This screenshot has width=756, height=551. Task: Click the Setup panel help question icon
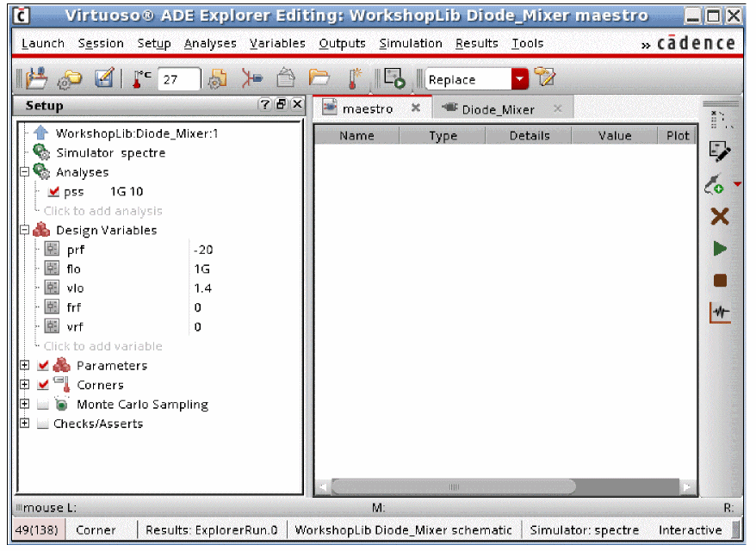coord(264,104)
